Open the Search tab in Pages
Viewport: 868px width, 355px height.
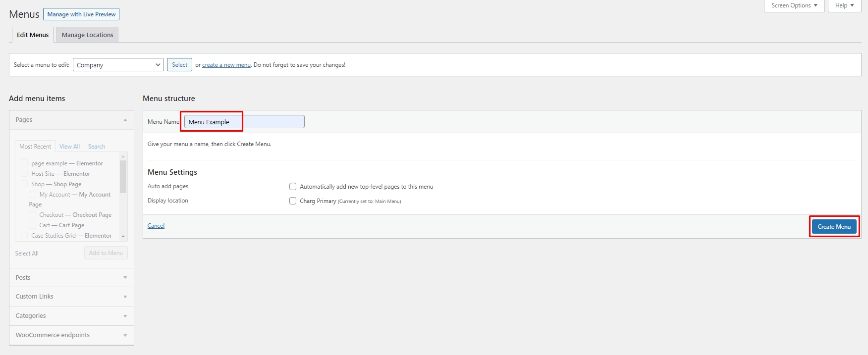(97, 147)
